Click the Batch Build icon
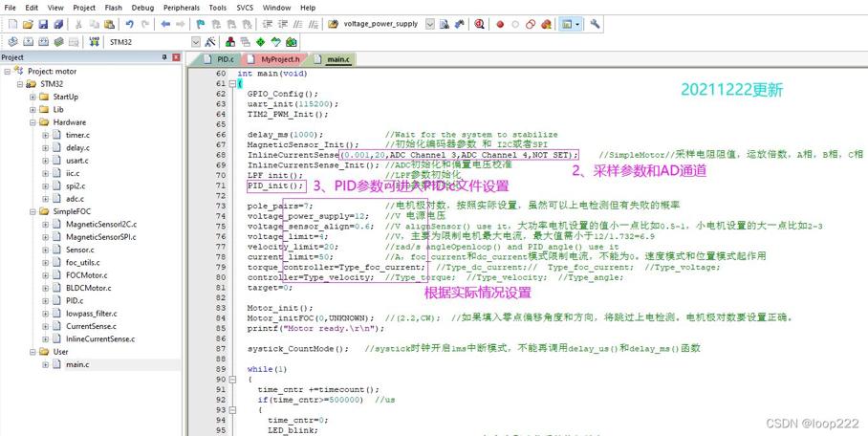This screenshot has height=436, width=868. click(x=58, y=42)
